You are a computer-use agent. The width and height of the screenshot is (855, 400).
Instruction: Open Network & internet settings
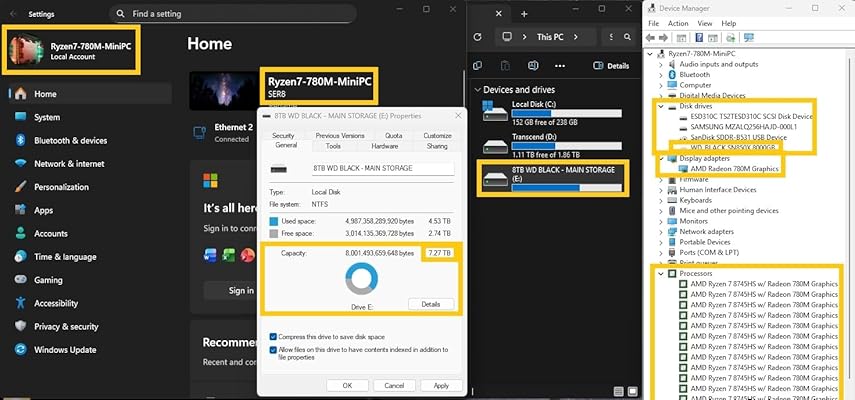pyautogui.click(x=68, y=164)
